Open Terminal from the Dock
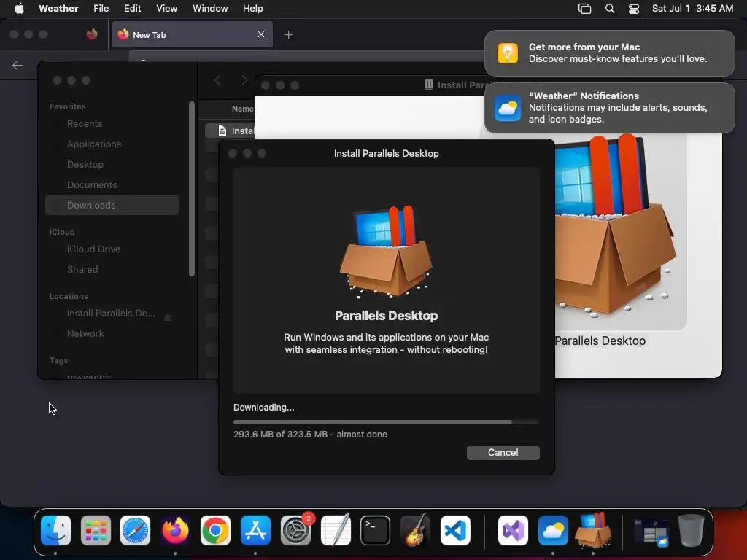 pos(376,531)
